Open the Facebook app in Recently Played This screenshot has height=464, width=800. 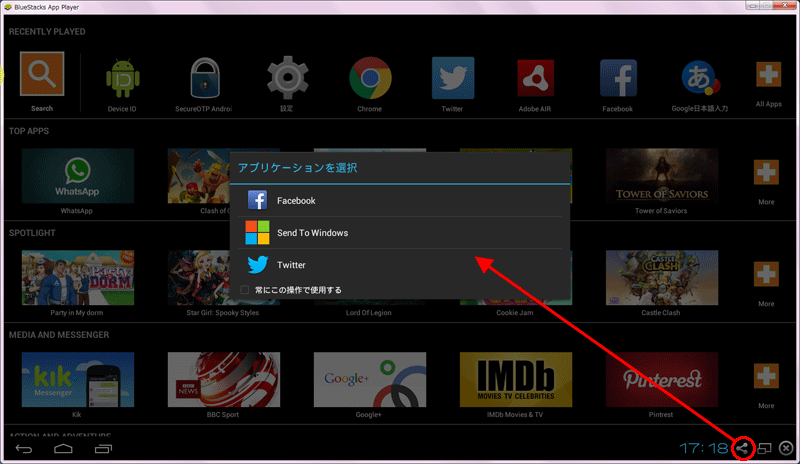(618, 78)
